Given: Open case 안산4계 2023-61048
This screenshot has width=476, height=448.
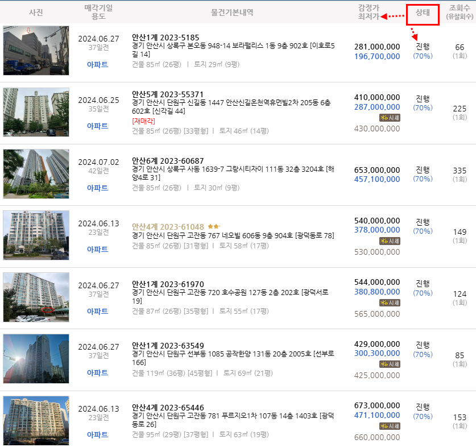Looking at the screenshot, I should point(168,227).
